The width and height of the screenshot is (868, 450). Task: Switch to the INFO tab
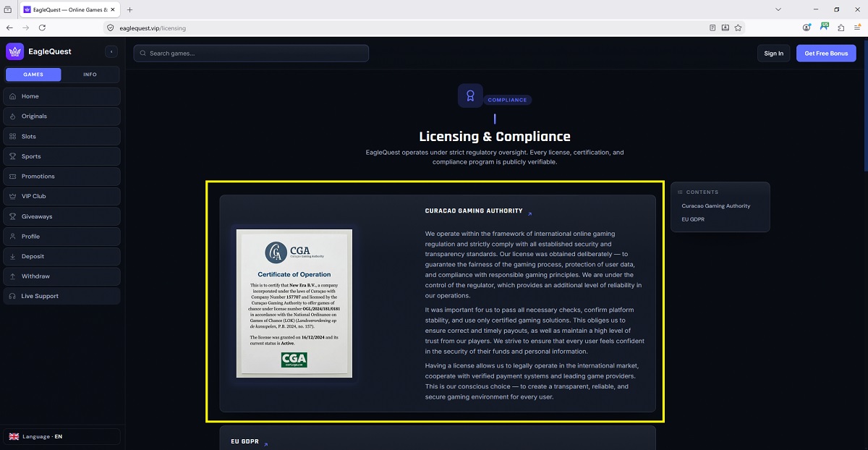90,75
